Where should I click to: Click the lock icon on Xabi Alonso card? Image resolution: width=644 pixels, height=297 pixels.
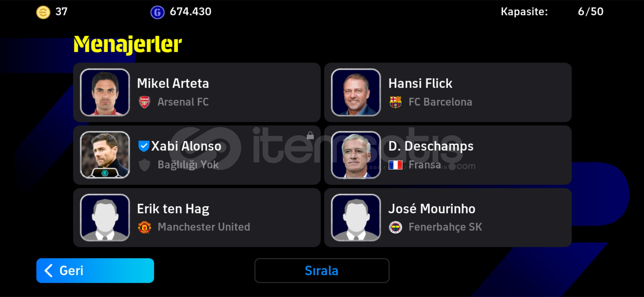[310, 135]
